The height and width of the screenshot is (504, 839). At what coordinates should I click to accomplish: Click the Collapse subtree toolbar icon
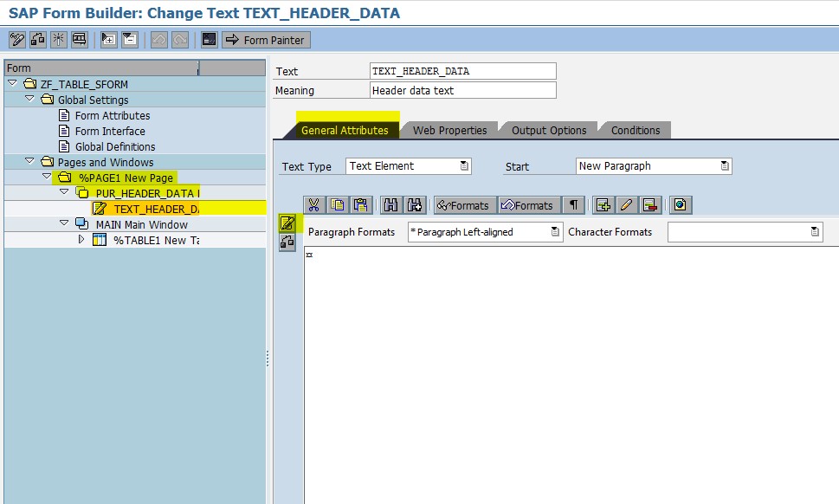[x=130, y=40]
